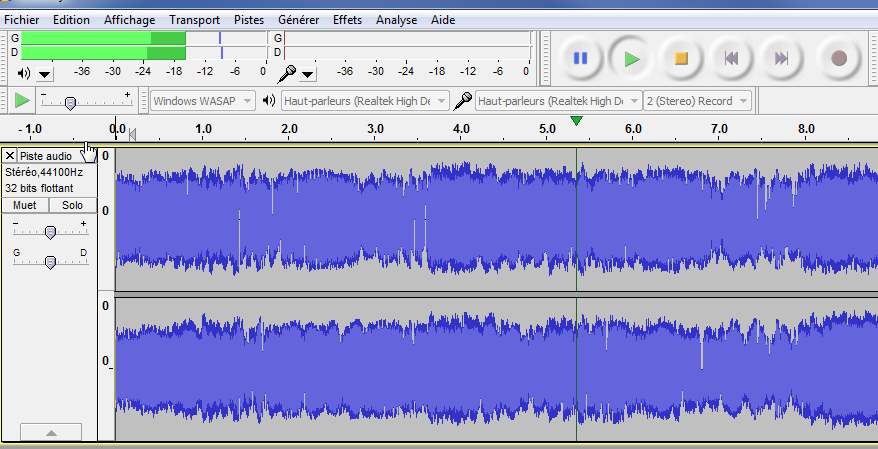Click the small Play-at-speed button

tap(22, 101)
